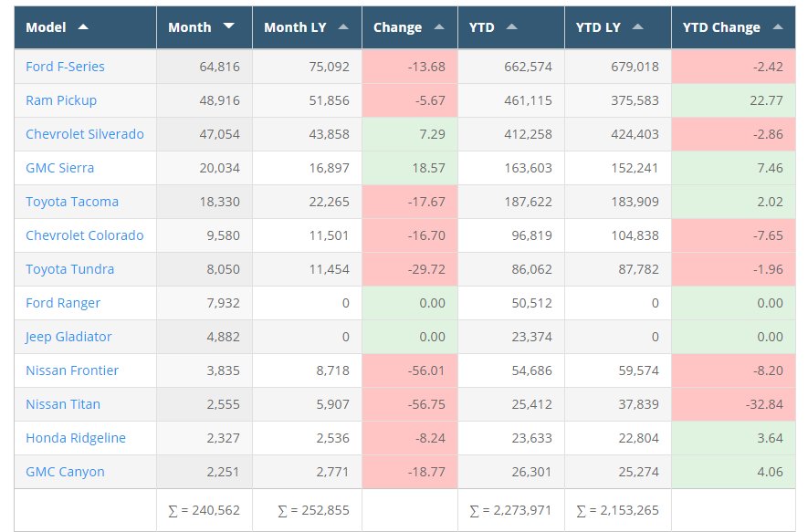Sort ascending arrow beside Model header

click(83, 26)
